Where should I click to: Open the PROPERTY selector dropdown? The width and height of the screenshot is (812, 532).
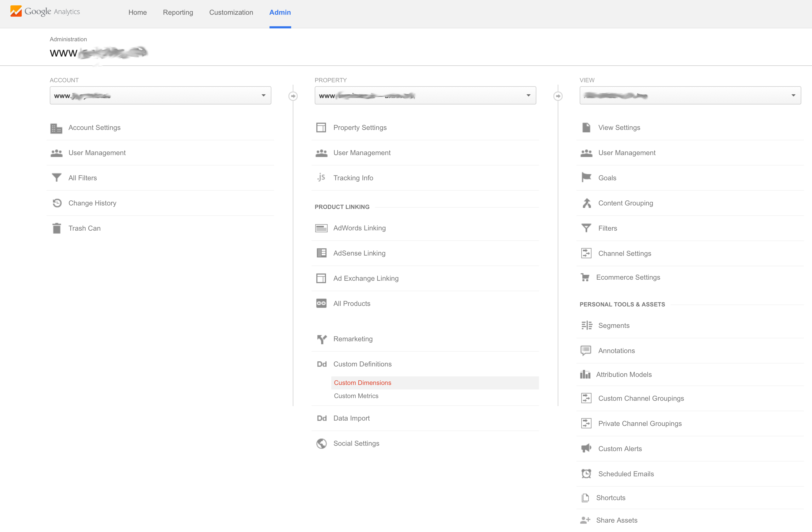tap(425, 96)
